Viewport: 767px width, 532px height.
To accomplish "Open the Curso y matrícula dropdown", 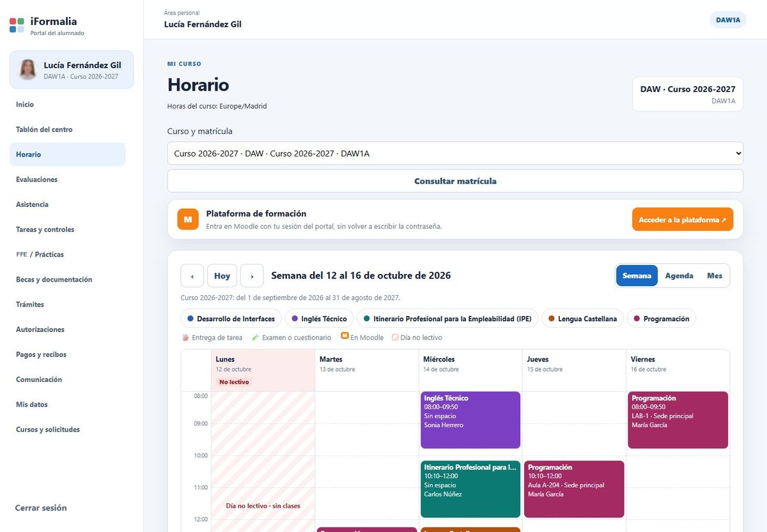I will (455, 153).
